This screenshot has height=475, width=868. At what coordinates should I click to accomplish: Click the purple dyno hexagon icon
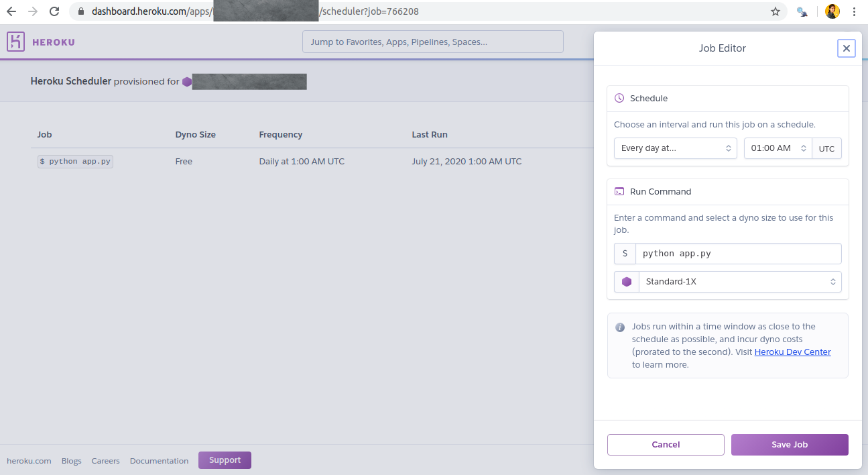click(x=627, y=282)
